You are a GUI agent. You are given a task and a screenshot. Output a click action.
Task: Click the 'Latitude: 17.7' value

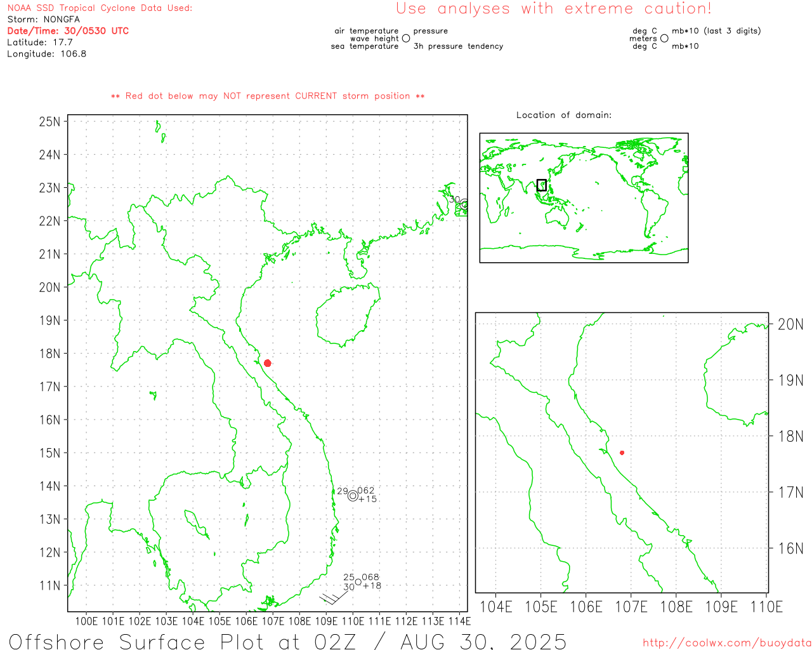[x=40, y=43]
